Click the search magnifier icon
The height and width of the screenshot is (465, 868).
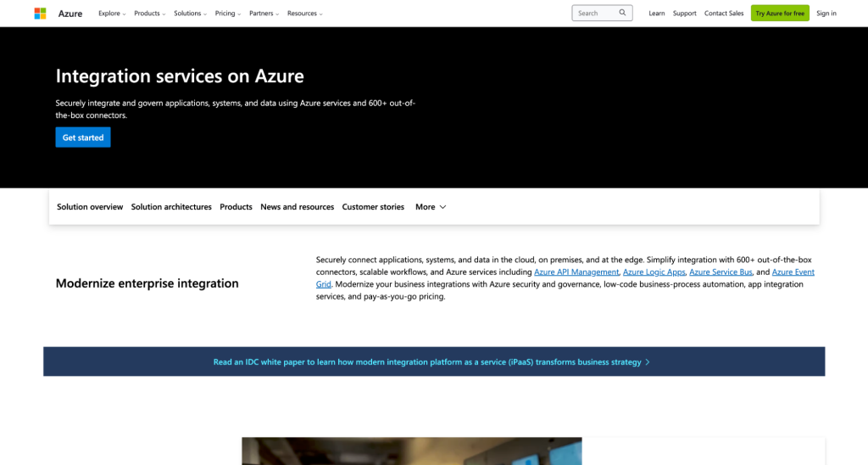click(622, 13)
